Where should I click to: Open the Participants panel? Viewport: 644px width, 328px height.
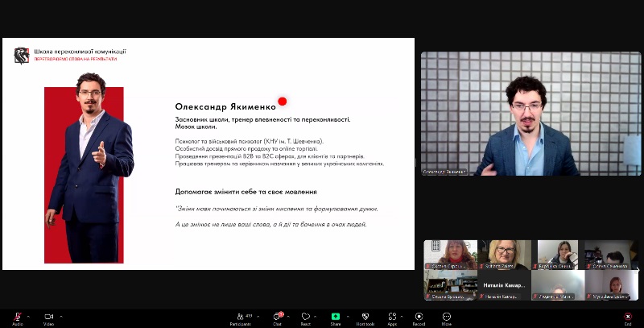pos(241,318)
